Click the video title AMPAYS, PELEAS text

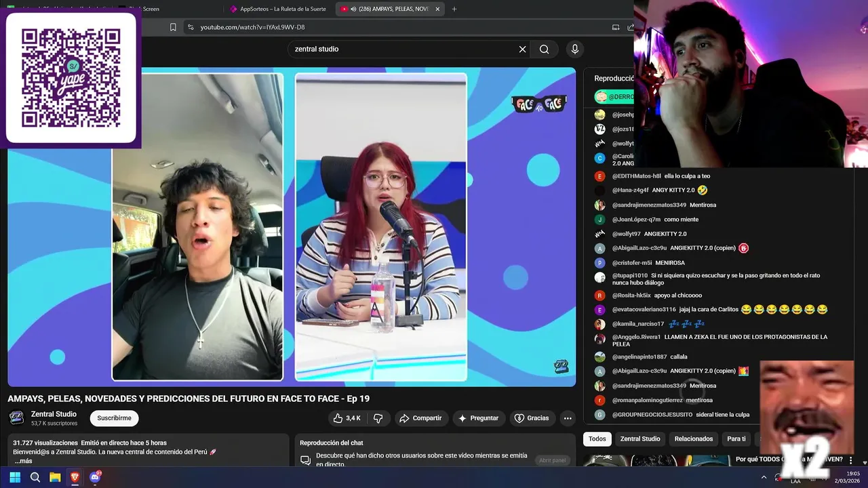pos(189,399)
